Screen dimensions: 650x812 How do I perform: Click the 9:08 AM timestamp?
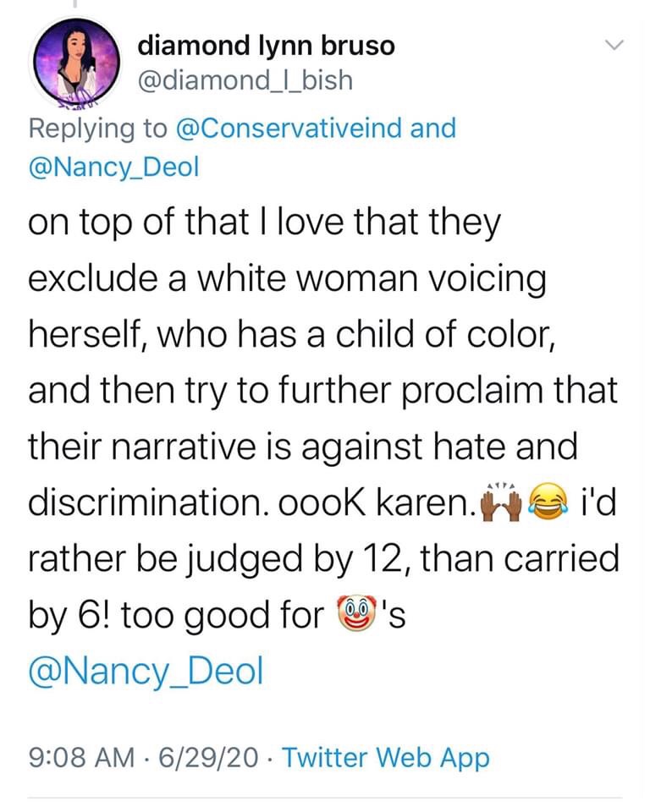pos(84,757)
